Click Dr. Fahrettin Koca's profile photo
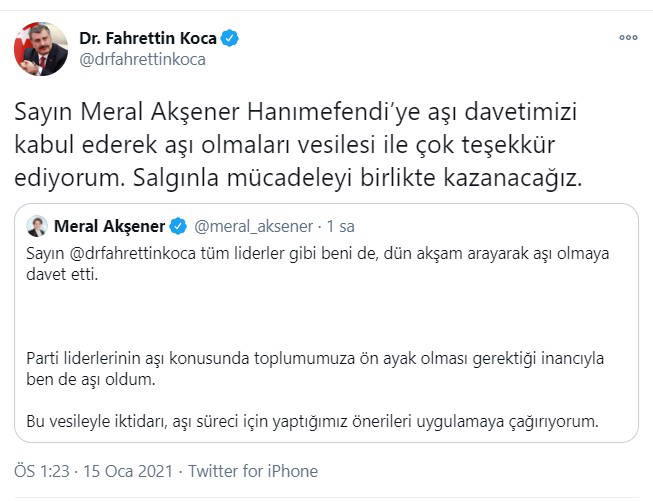This screenshot has height=501, width=653. (x=41, y=47)
